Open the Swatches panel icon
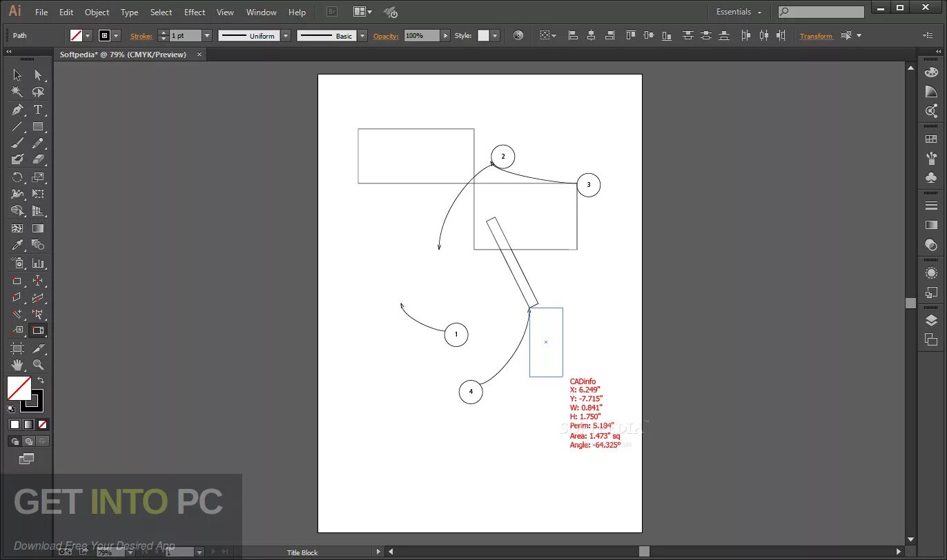The image size is (947, 560). tap(931, 139)
